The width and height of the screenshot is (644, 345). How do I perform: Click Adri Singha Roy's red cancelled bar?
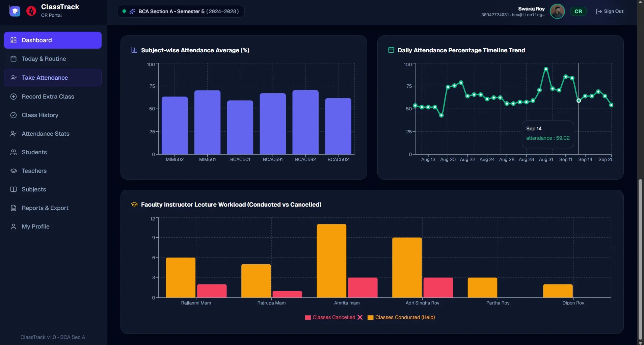438,288
